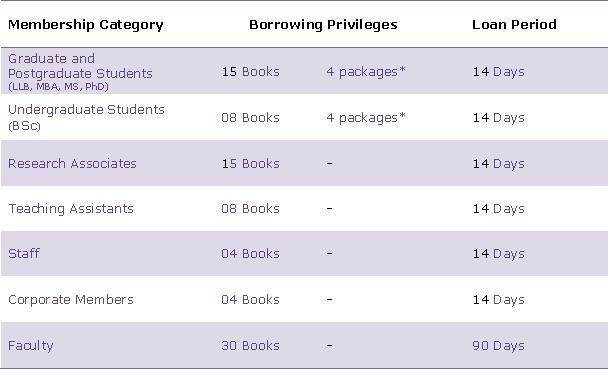The height and width of the screenshot is (376, 615).
Task: Click the 90 Days loan period
Action: pos(498,346)
